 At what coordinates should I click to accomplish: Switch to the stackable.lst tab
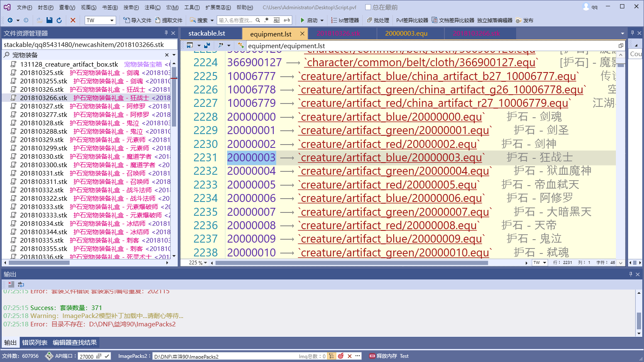pos(207,34)
